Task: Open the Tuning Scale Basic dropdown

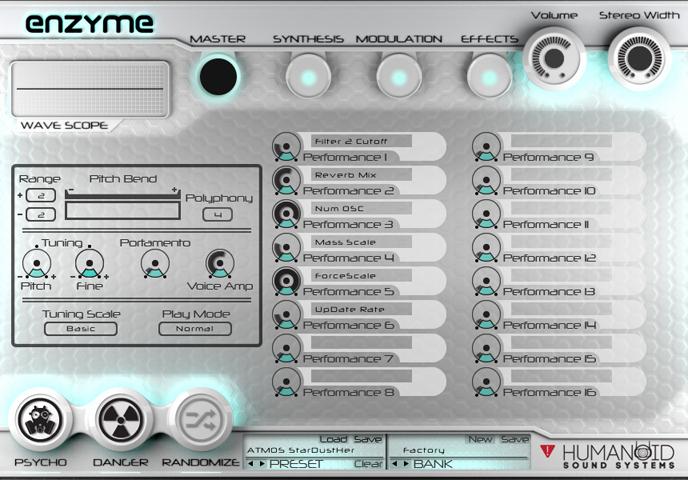Action: pyautogui.click(x=81, y=329)
